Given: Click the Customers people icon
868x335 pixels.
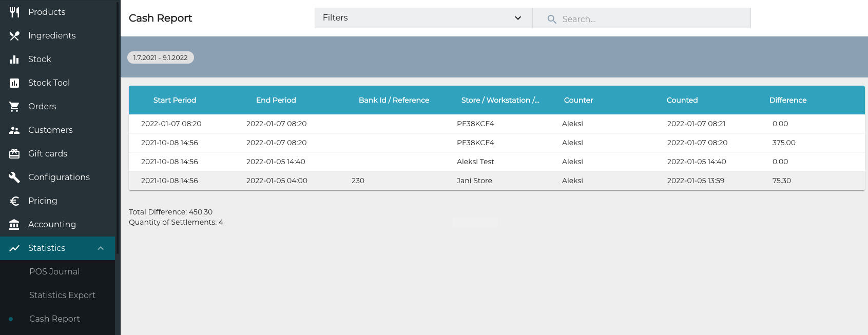Looking at the screenshot, I should [14, 130].
